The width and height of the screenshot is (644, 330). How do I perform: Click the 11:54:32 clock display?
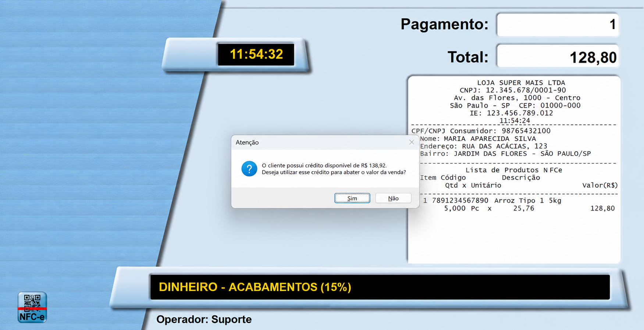pos(256,54)
